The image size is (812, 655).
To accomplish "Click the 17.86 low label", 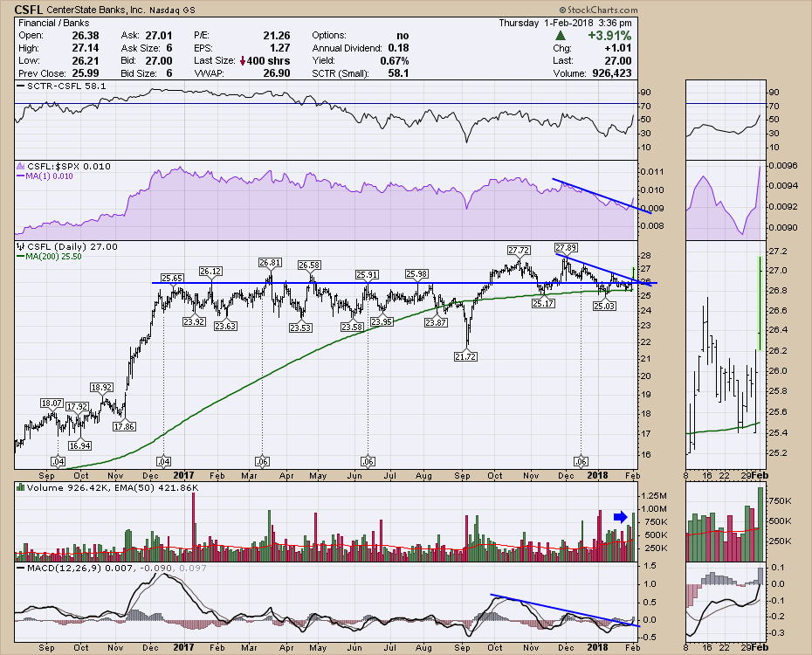I will click(x=124, y=427).
